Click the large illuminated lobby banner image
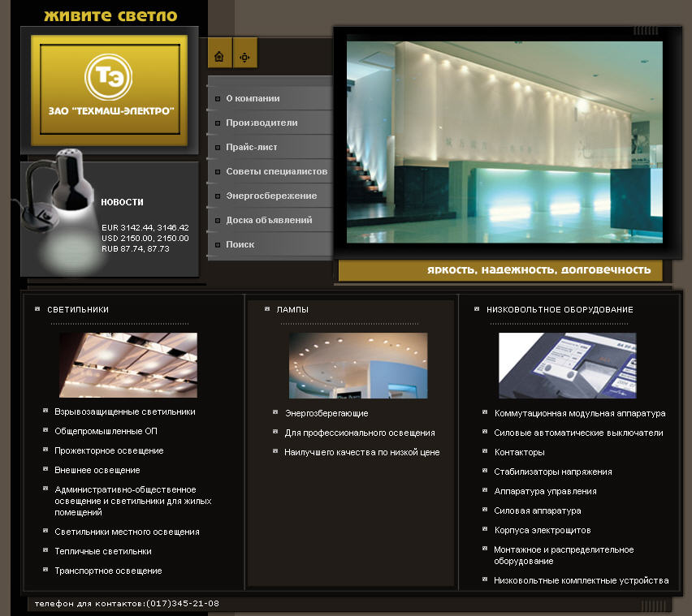This screenshot has height=616, width=692. [504, 142]
